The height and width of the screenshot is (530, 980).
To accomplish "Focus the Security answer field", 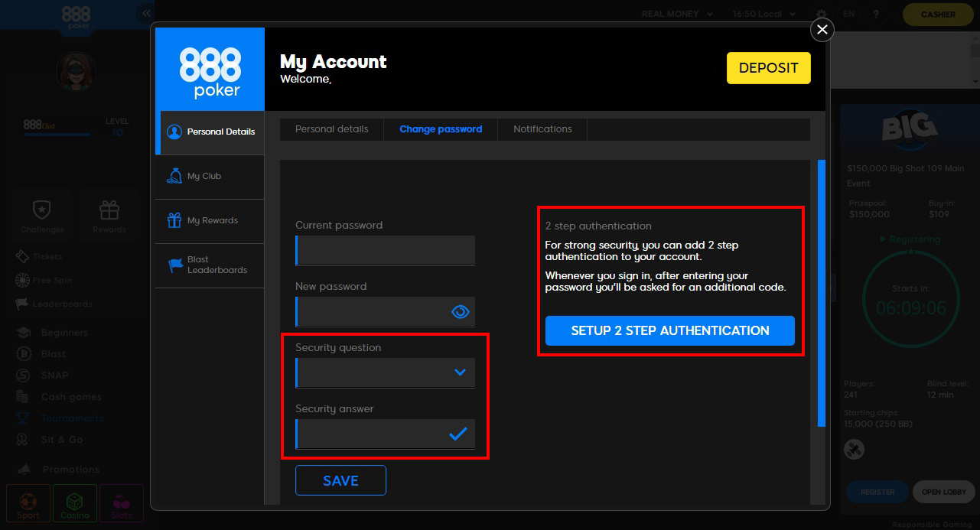I will pos(386,434).
